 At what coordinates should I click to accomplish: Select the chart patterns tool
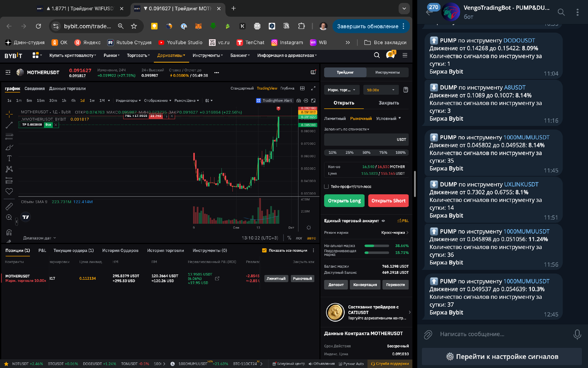(9, 169)
